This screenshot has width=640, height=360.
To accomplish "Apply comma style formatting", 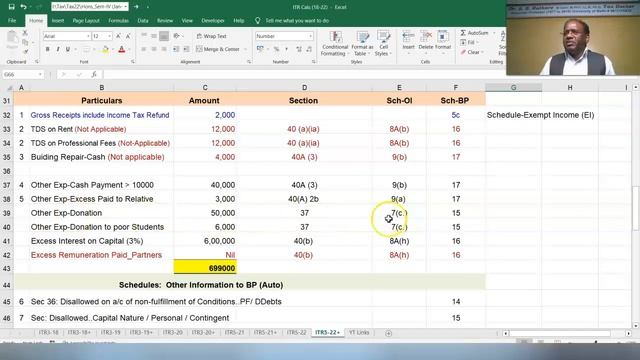I will (286, 49).
